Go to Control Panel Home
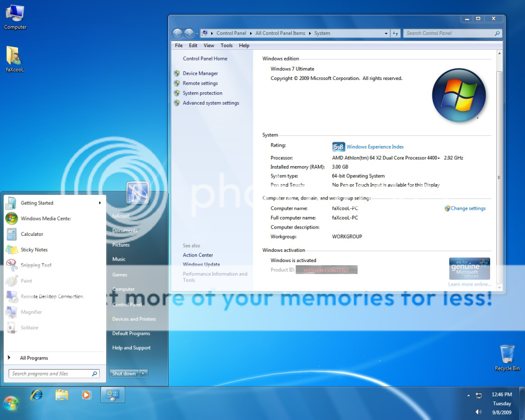This screenshot has width=525, height=420. point(205,58)
